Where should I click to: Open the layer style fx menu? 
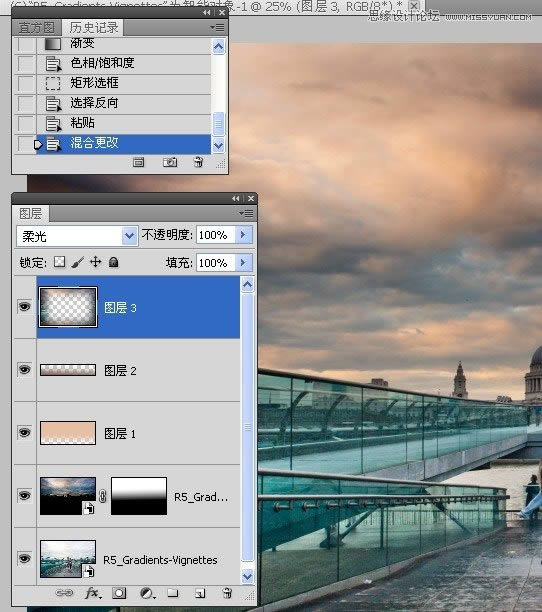tap(93, 593)
